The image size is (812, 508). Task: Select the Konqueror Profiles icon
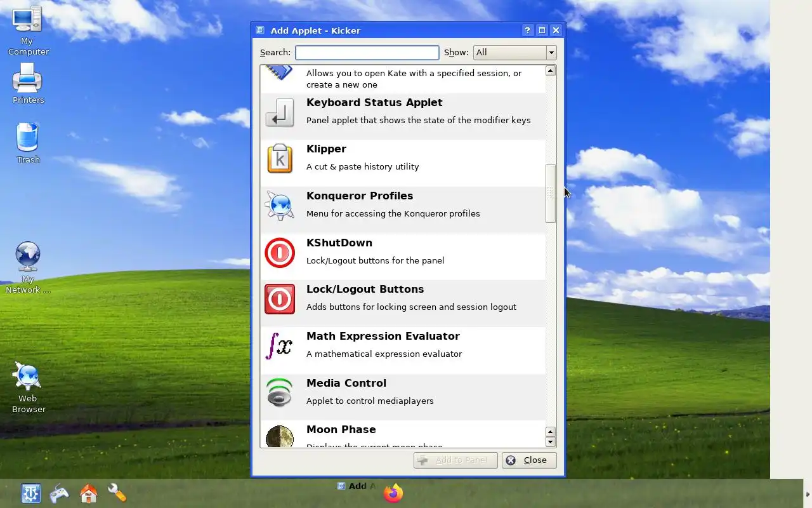(x=280, y=206)
